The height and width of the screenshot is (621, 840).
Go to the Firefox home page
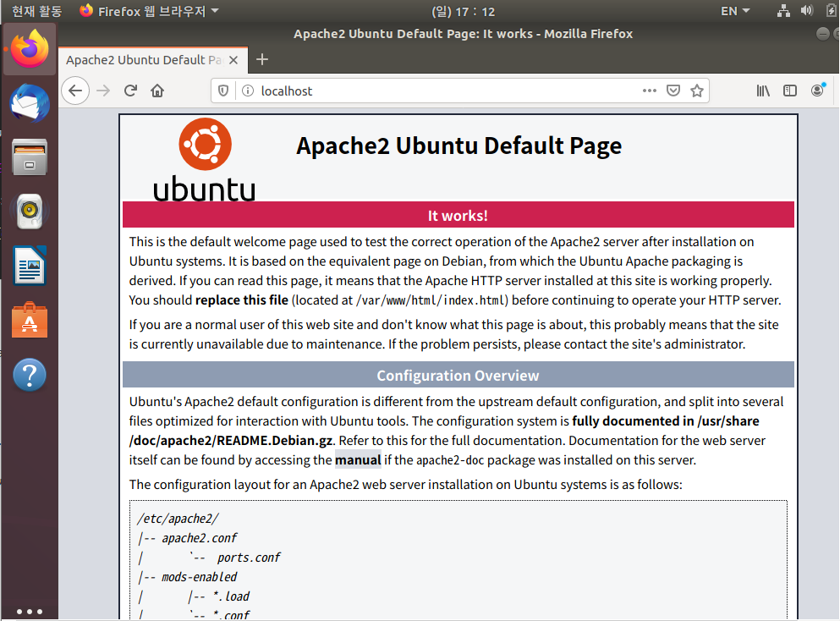157,91
